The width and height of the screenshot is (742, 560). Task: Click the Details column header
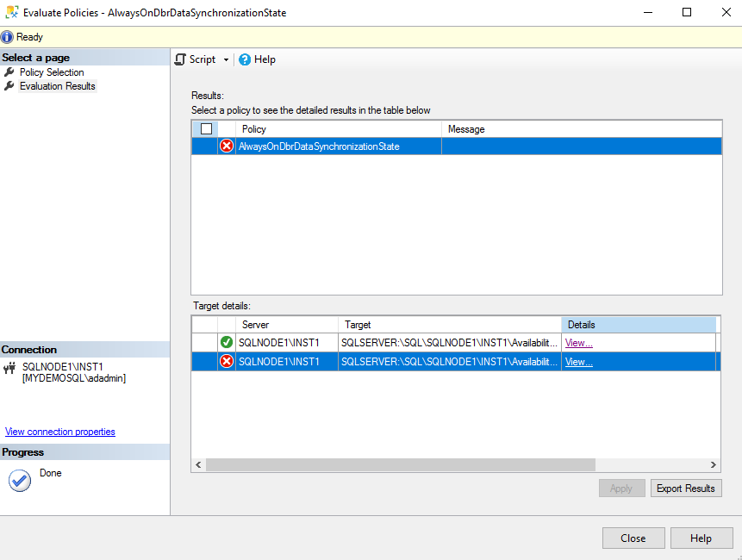tap(638, 325)
